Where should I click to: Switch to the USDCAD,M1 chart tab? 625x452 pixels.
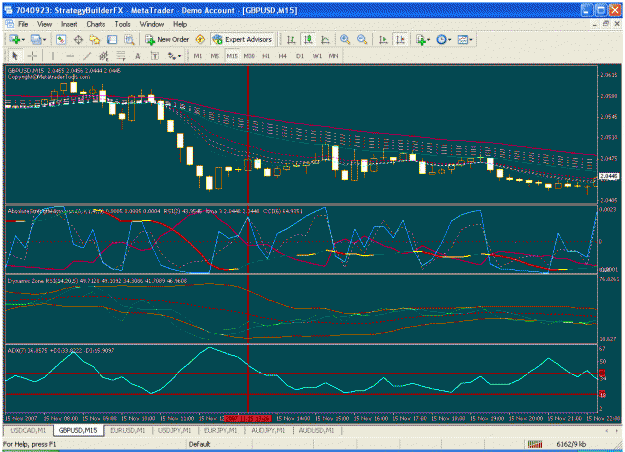click(28, 430)
